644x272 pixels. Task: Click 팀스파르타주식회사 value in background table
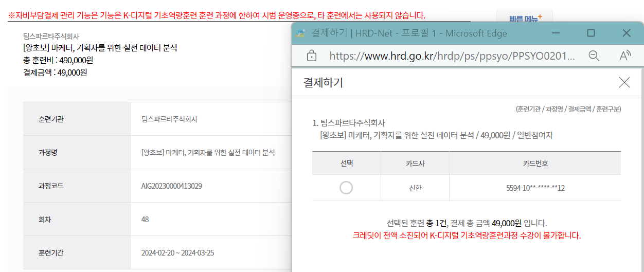click(x=169, y=119)
